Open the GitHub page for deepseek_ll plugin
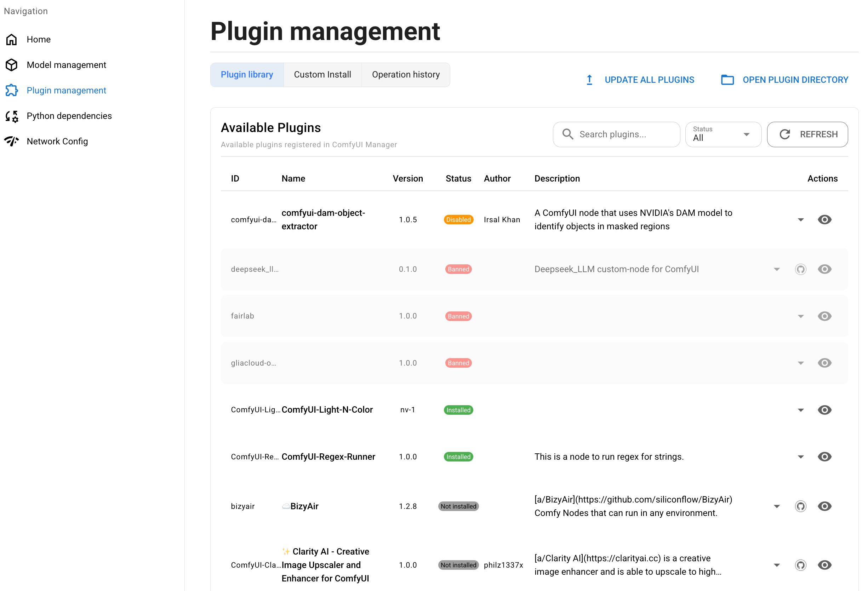Image resolution: width=868 pixels, height=591 pixels. (800, 269)
